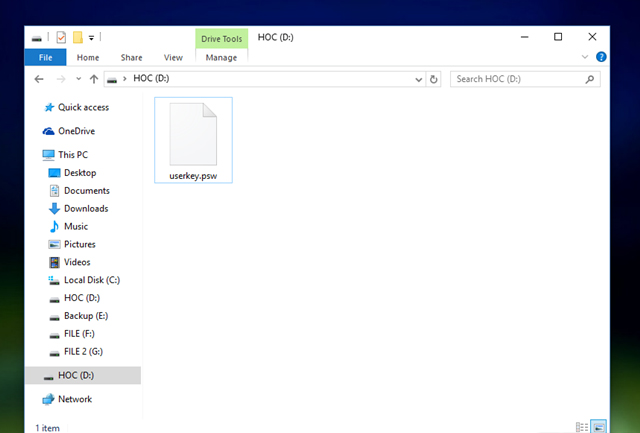The width and height of the screenshot is (640, 433).
Task: Expand the ribbon with chevron arrow
Action: click(x=585, y=57)
